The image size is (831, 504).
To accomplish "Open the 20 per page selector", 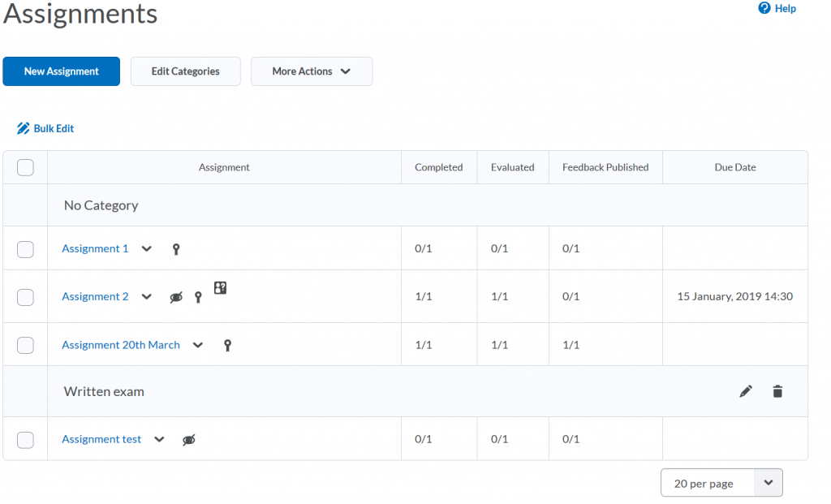I will tap(721, 482).
